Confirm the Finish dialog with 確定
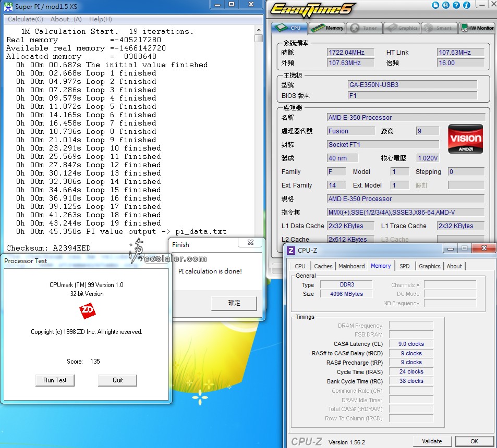 234,303
